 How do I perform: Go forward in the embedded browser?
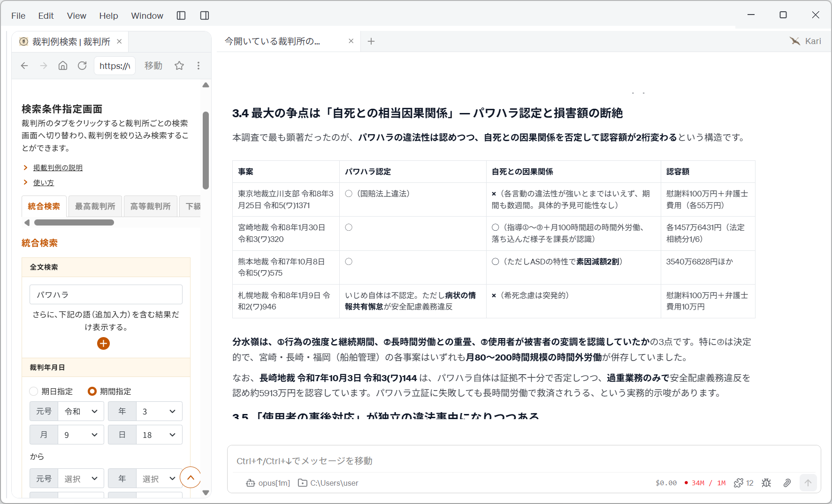pos(44,66)
